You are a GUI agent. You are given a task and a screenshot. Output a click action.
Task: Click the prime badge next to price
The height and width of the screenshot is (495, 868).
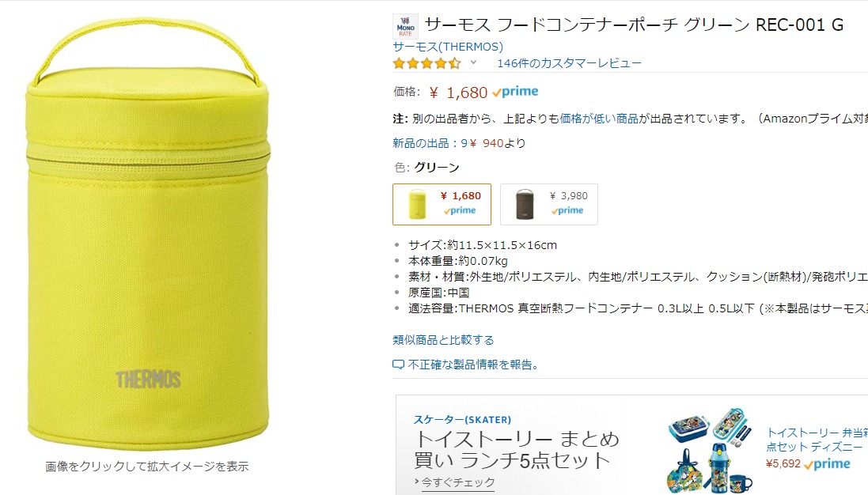click(x=515, y=92)
